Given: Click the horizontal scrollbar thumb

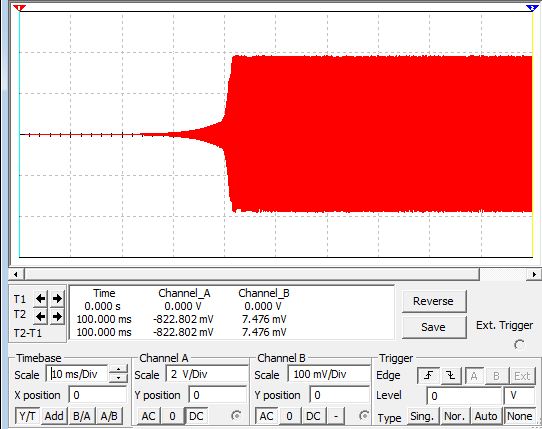Looking at the screenshot, I should pyautogui.click(x=252, y=274).
